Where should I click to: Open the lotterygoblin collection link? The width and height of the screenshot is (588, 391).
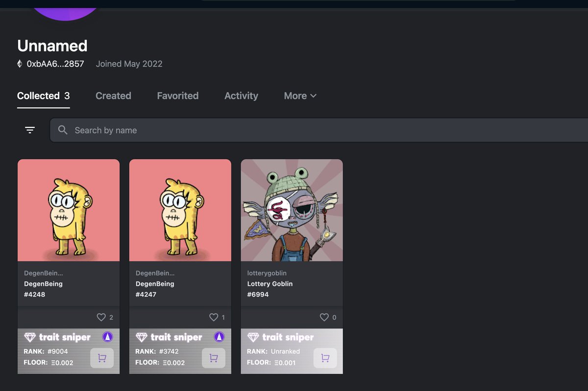point(267,273)
